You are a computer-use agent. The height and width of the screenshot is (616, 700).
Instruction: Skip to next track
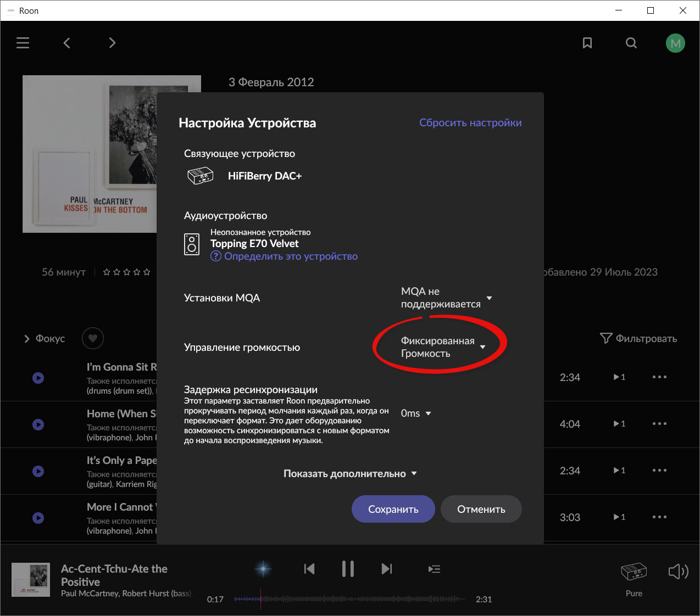tap(387, 569)
